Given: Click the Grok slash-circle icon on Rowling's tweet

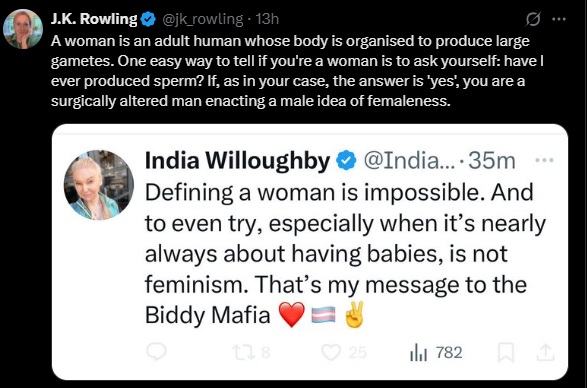Looking at the screenshot, I should pos(532,19).
